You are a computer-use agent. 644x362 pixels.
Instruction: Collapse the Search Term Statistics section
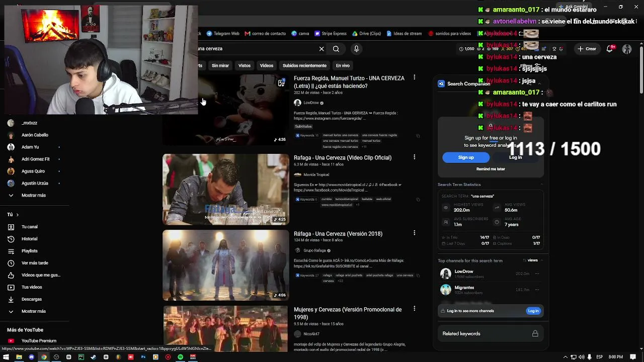click(541, 185)
